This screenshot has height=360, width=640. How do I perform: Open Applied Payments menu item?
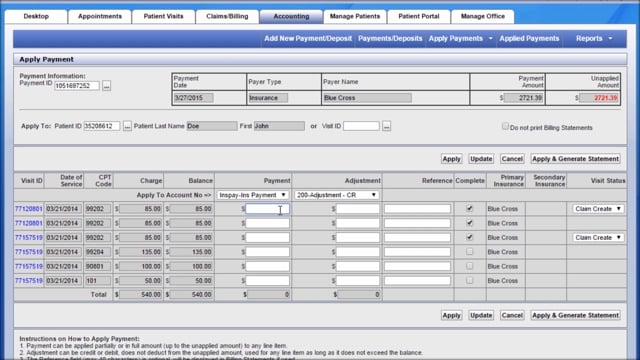point(529,38)
